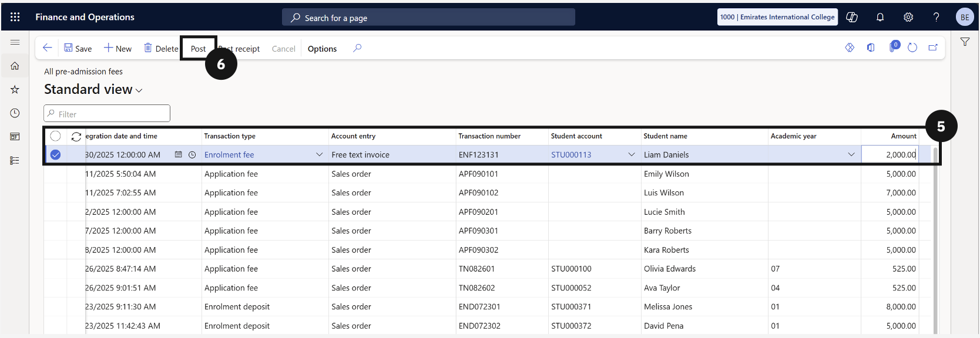Open the filter pane funnel icon

[965, 42]
